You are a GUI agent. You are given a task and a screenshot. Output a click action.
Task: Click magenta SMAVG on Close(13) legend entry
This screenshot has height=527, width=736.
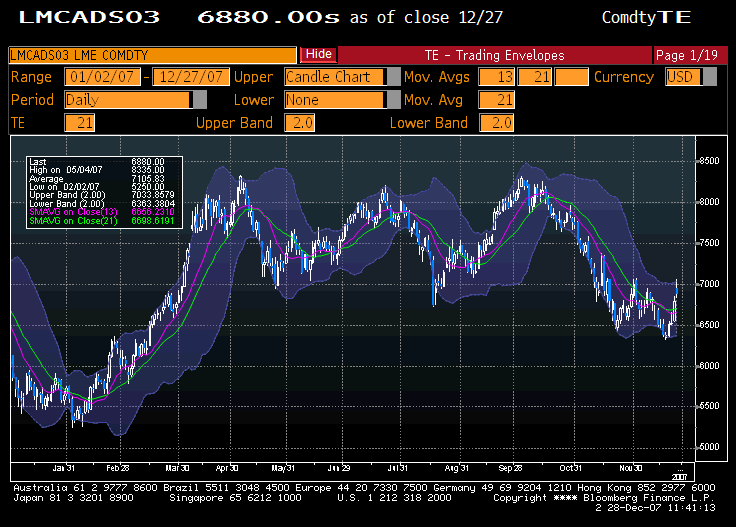point(73,213)
